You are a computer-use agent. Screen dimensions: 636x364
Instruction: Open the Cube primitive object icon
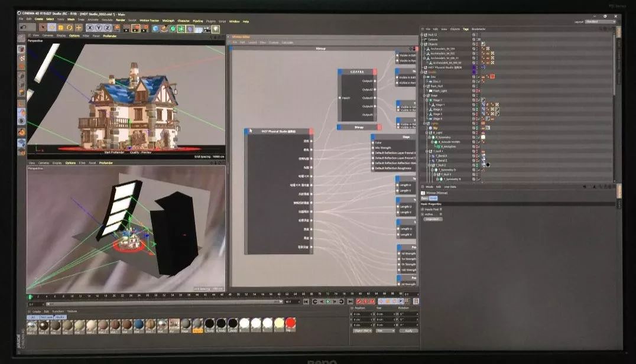(x=156, y=28)
